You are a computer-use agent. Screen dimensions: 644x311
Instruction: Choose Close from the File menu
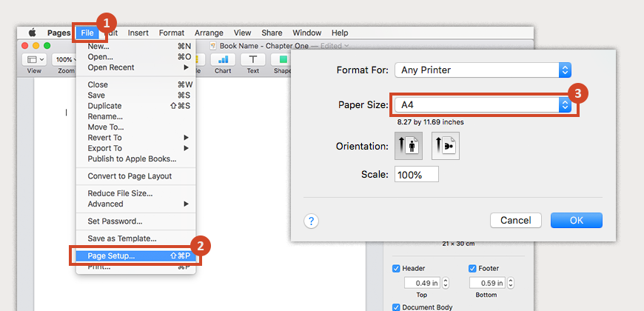pos(136,84)
